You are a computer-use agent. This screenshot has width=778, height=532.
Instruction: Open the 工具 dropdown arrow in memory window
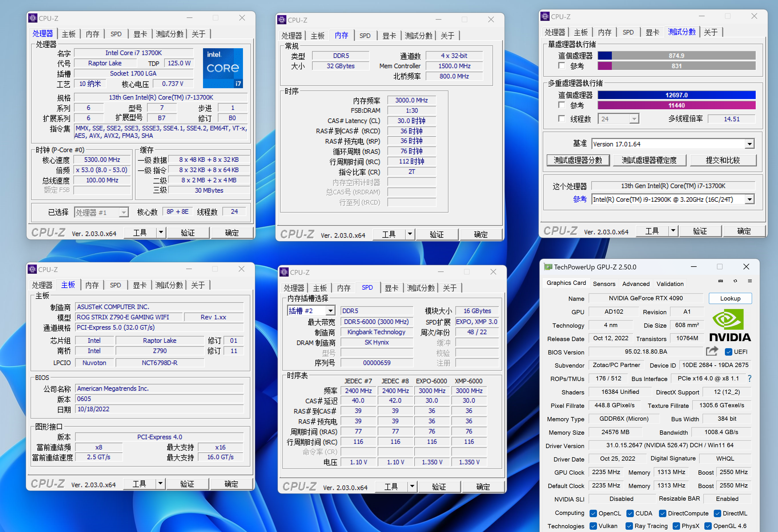click(410, 234)
